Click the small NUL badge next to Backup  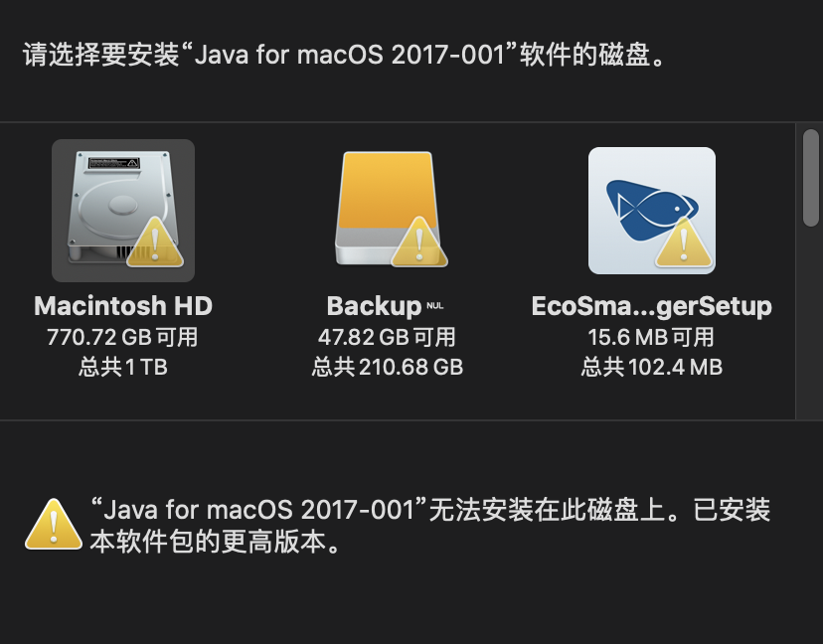pyautogui.click(x=437, y=304)
